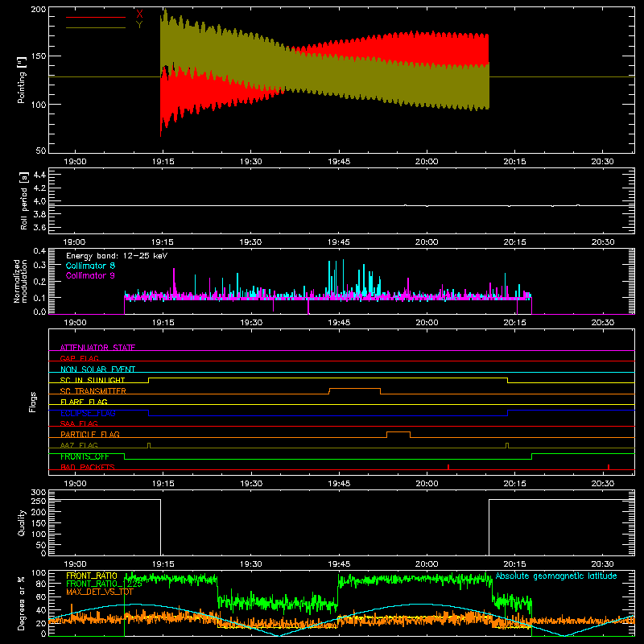
Task: Click the ATTENUATOR_STATE flag label
Action: click(x=97, y=348)
